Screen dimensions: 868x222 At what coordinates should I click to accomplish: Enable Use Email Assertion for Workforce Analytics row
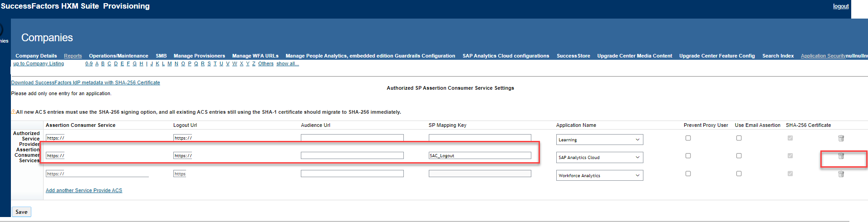(739, 174)
